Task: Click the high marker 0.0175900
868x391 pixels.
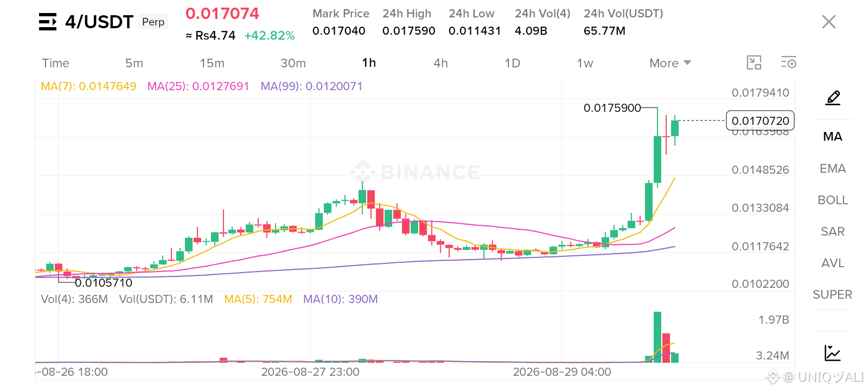Action: click(x=612, y=108)
